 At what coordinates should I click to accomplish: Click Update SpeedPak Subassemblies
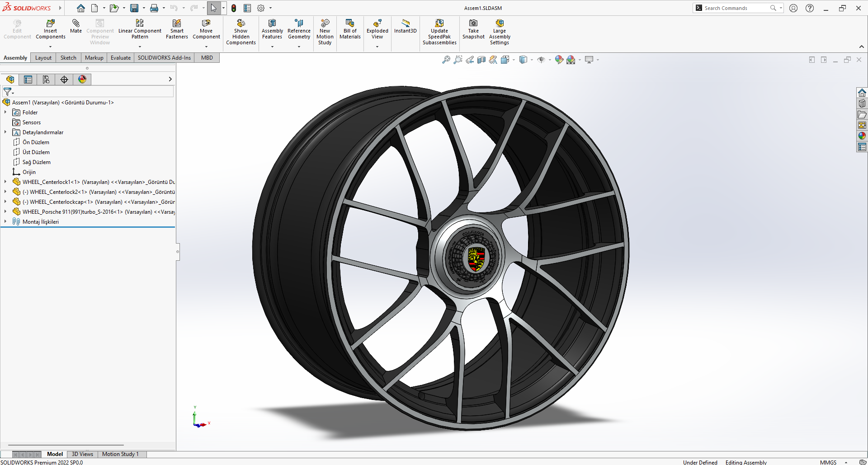[439, 32]
